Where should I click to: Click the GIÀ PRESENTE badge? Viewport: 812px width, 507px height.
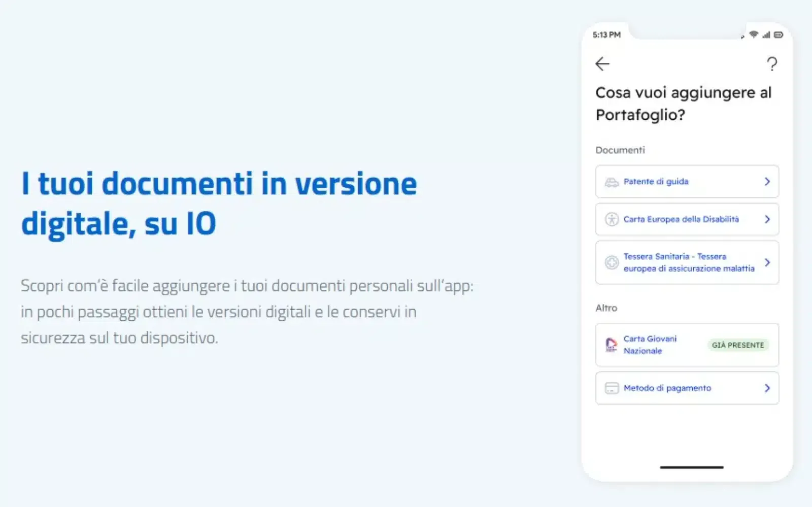point(738,345)
